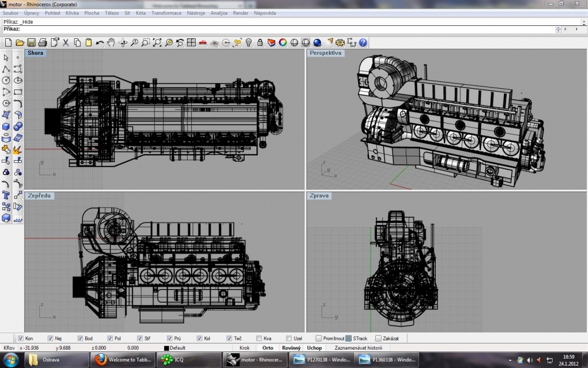
Task: Enable the Uzel osnap checkbox
Action: 289,339
